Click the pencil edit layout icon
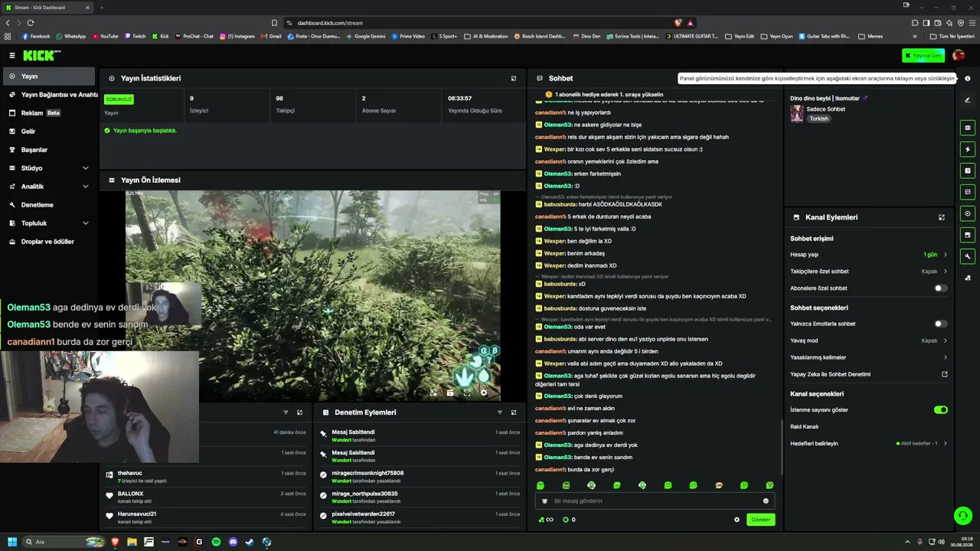This screenshot has width=980, height=551. click(x=968, y=100)
